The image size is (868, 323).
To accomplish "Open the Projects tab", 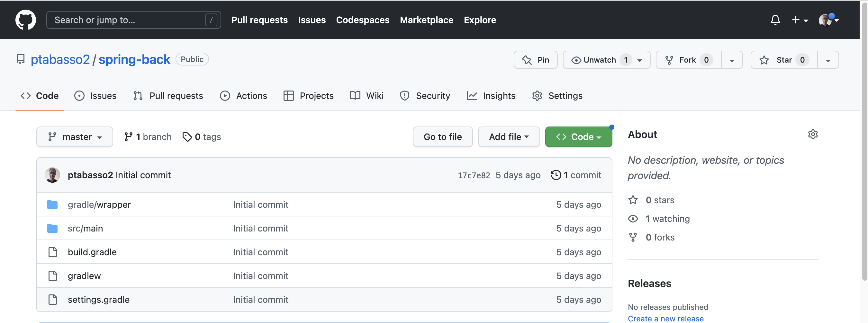I will point(308,96).
